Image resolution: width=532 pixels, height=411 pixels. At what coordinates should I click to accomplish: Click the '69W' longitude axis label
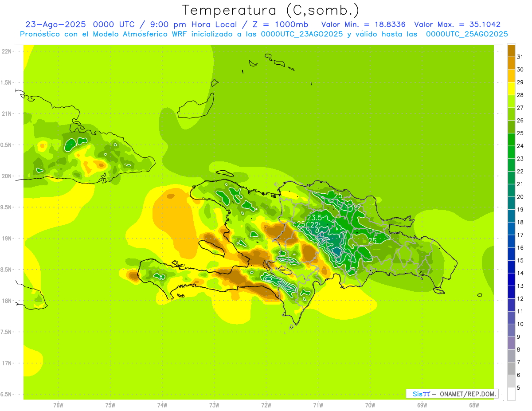point(422,405)
